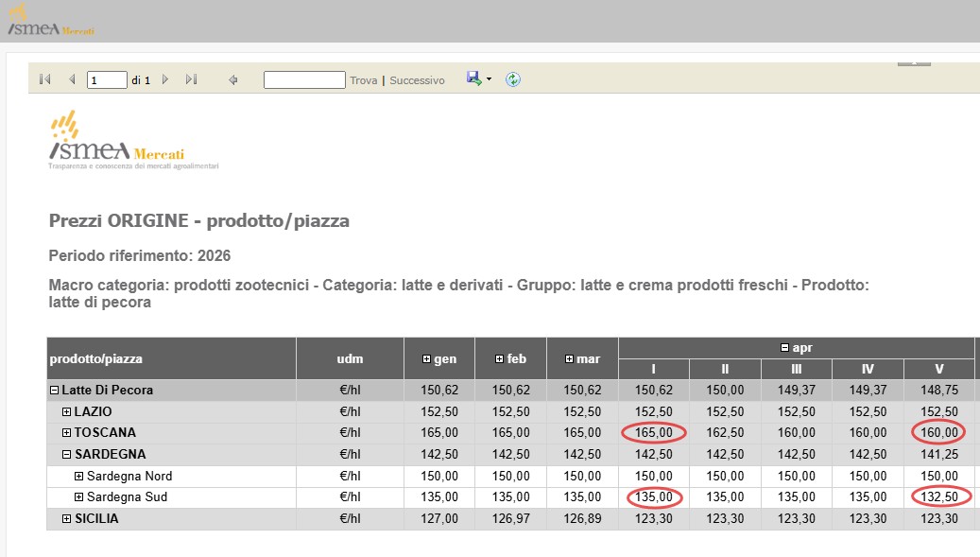Expand the Sardegna Nord row
This screenshot has height=557, width=980.
coord(78,477)
